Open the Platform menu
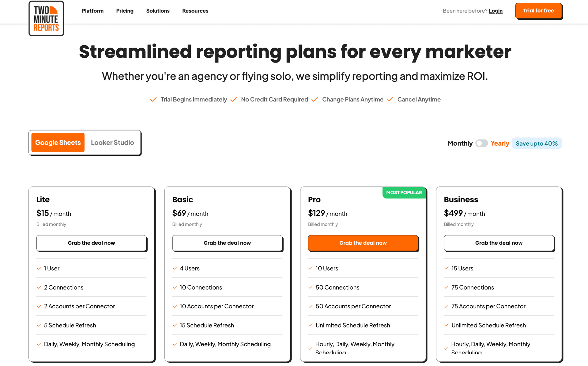 pyautogui.click(x=92, y=11)
